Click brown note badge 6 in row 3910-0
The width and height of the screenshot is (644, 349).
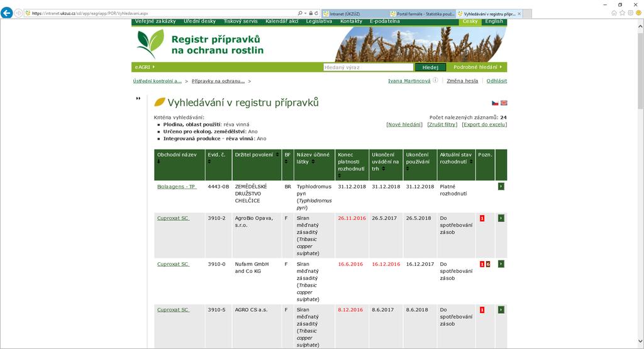(x=488, y=264)
